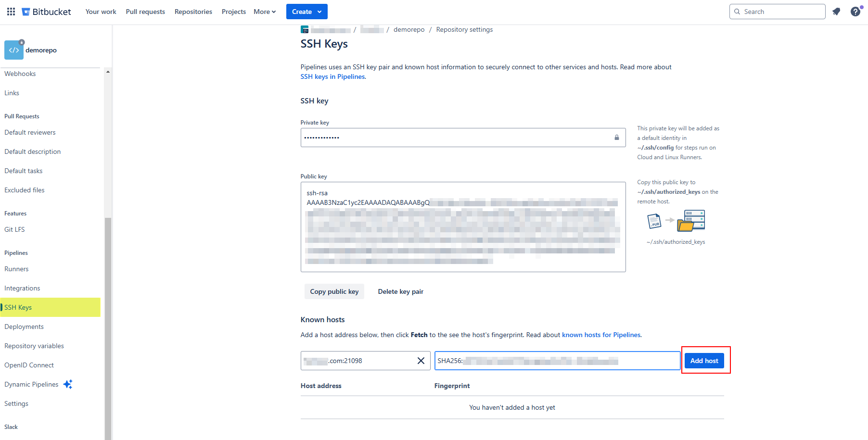Open Excluded files settings
This screenshot has width=868, height=440.
point(25,190)
